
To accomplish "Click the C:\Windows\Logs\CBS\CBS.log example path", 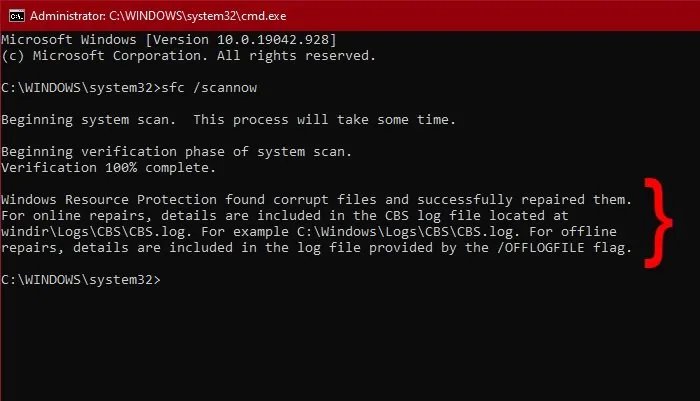I will [x=378, y=232].
